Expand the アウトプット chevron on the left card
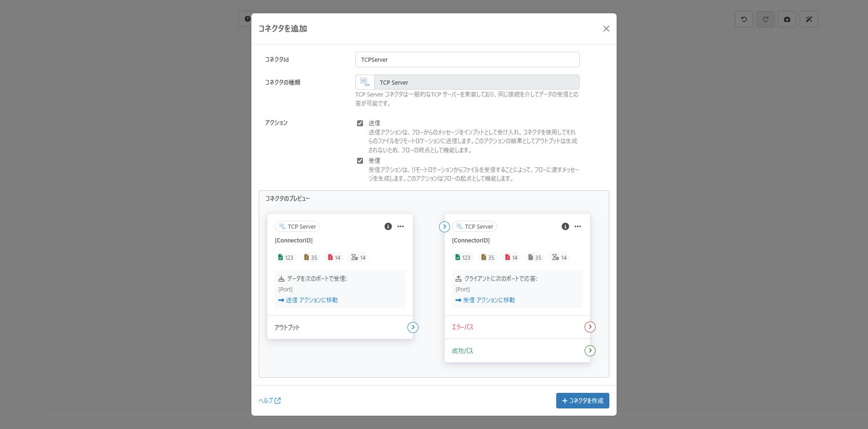The image size is (868, 429). click(412, 327)
